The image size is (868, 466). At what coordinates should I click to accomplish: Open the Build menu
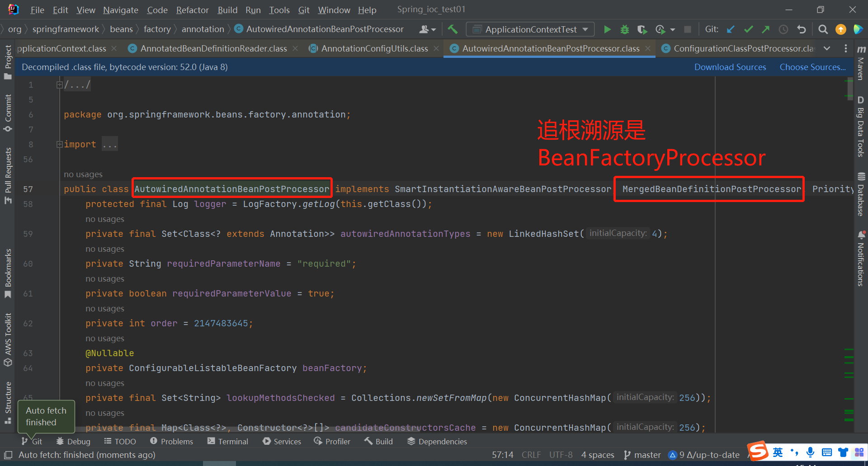click(x=227, y=10)
